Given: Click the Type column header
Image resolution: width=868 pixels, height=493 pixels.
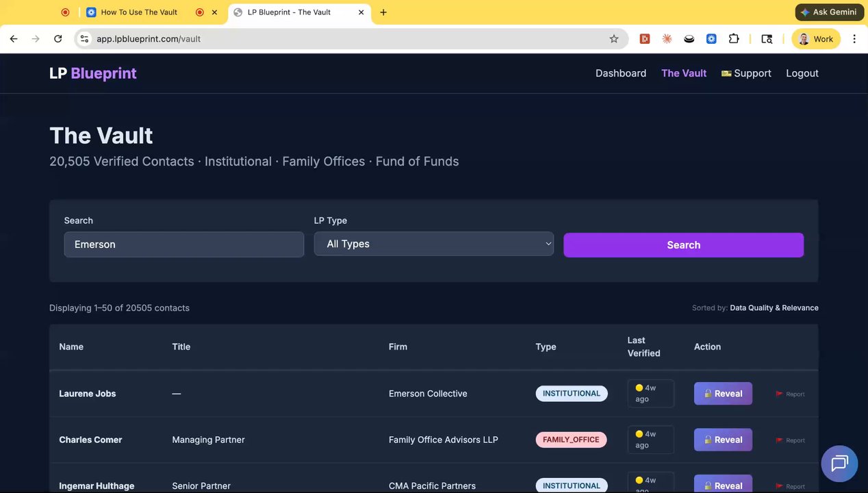Looking at the screenshot, I should point(546,347).
